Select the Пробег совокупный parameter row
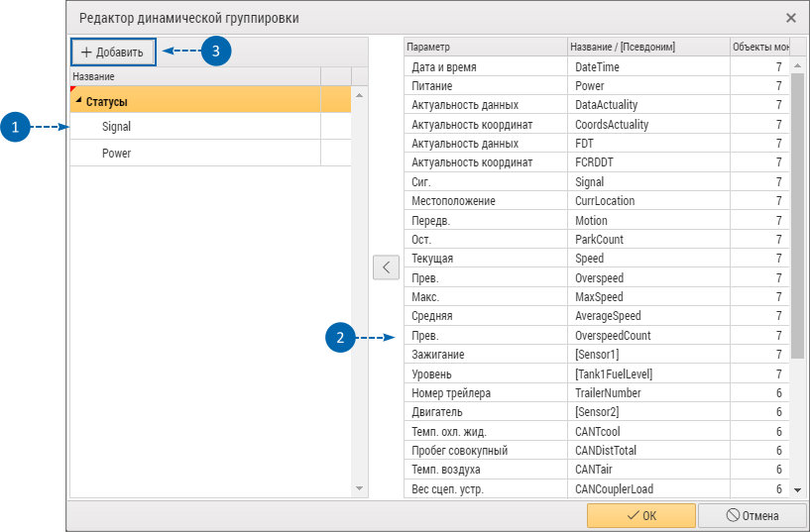Screen dimensions: 810x532 [597, 451]
